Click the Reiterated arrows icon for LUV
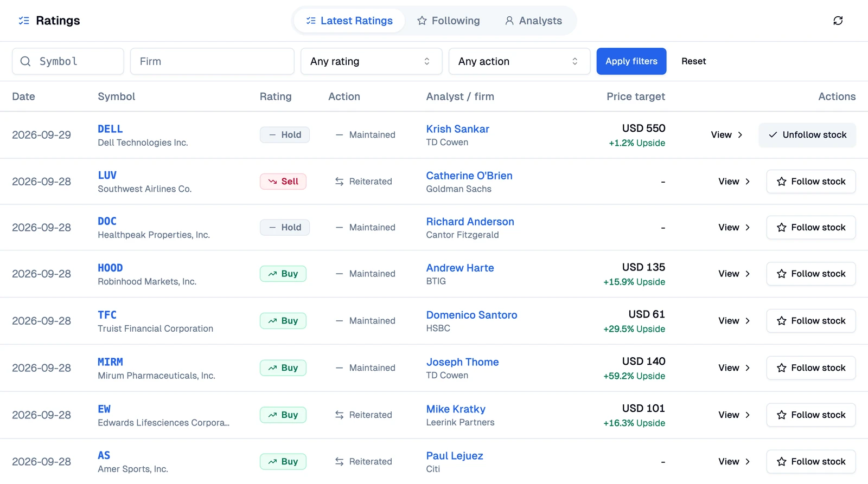This screenshot has width=868, height=484. (339, 182)
